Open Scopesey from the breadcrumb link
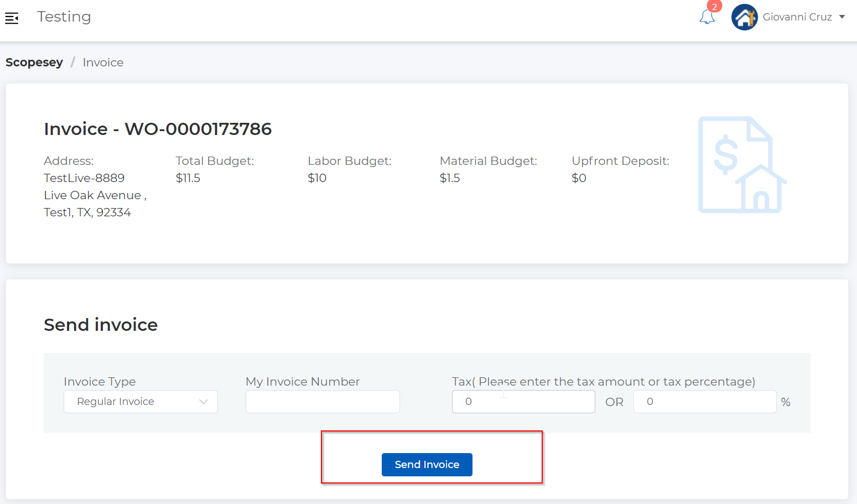Viewport: 857px width, 504px height. (x=34, y=62)
